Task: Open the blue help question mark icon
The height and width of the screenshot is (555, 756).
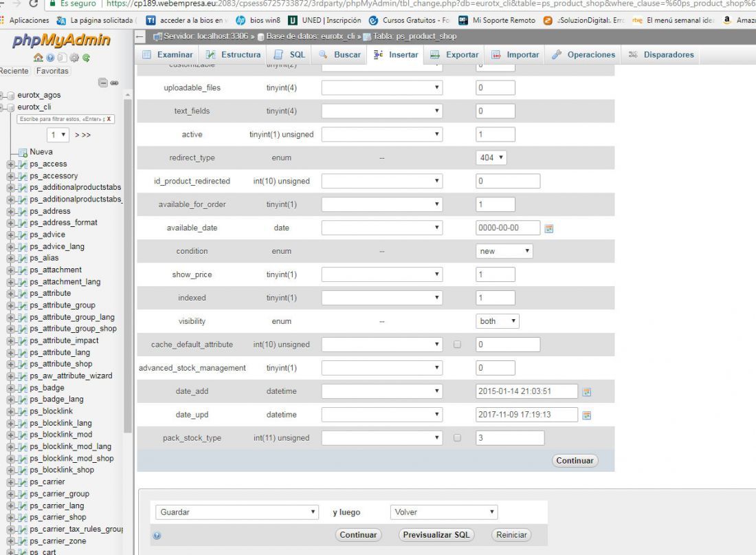Action: [x=50, y=58]
